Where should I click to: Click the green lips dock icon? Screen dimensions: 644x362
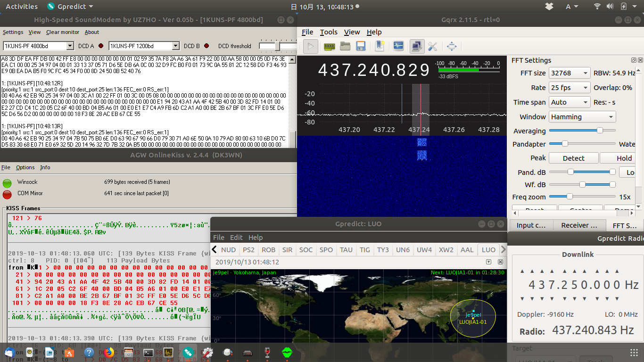pos(287,352)
